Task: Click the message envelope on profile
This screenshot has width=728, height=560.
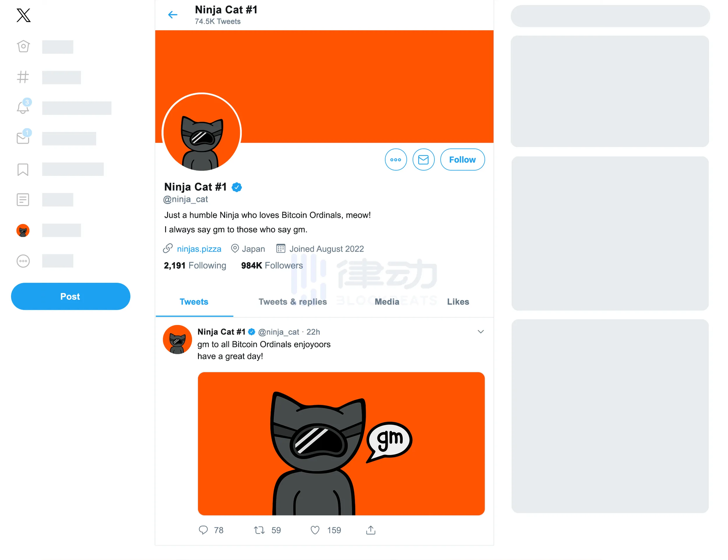Action: tap(423, 159)
